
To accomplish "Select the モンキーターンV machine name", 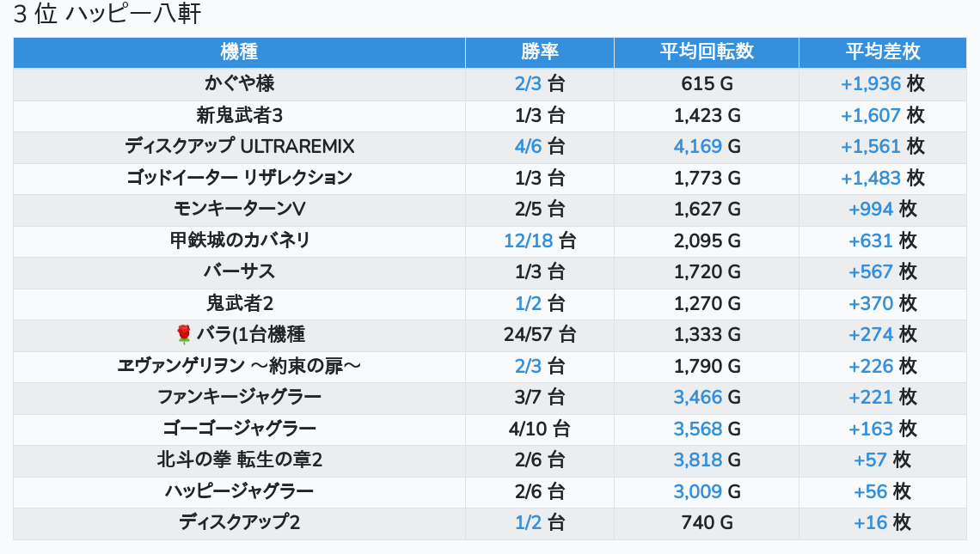I will (x=239, y=209).
